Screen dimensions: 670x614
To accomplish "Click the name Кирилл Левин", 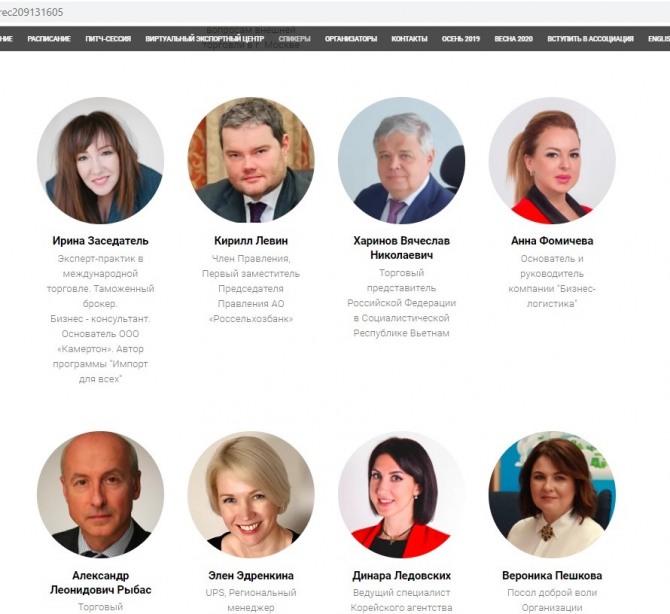I will [251, 241].
